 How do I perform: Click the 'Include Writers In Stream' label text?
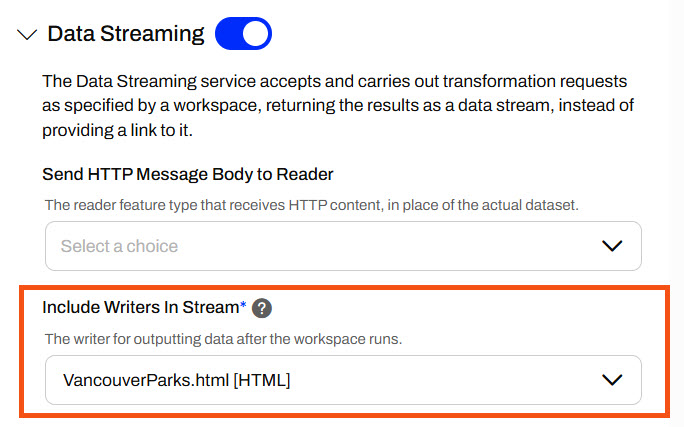(x=140, y=308)
